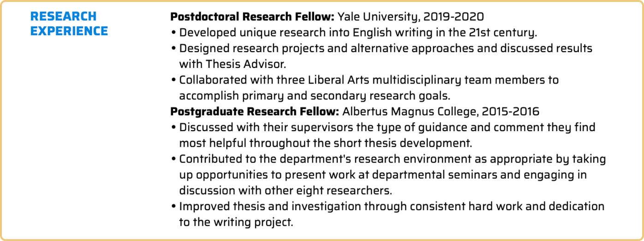644x241 pixels.
Task: Click Albertus Magnus College, 2015-2016 text
Action: click(x=441, y=112)
